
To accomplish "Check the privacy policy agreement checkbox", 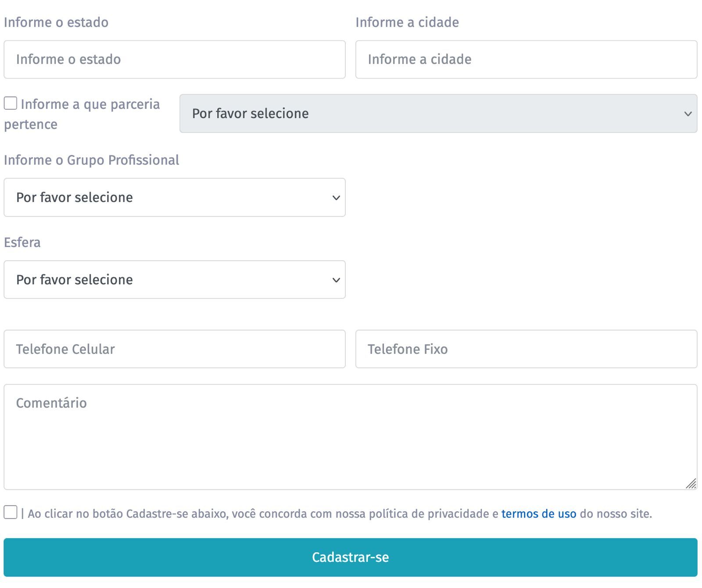I will 11,512.
